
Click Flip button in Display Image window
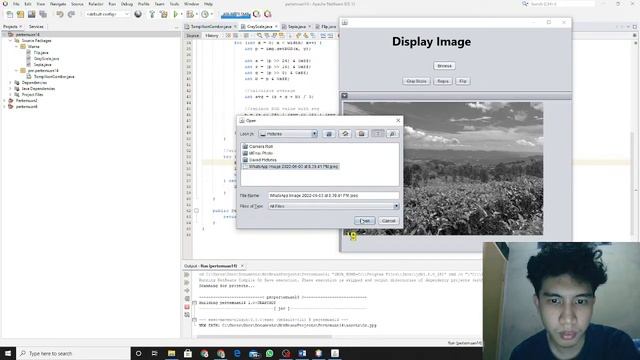[463, 81]
